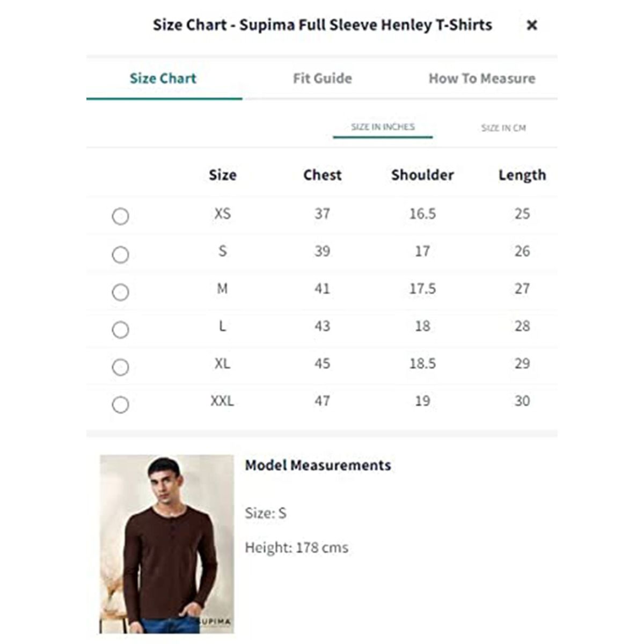Click the Length column header
This screenshot has width=644, height=644.
pyautogui.click(x=522, y=175)
